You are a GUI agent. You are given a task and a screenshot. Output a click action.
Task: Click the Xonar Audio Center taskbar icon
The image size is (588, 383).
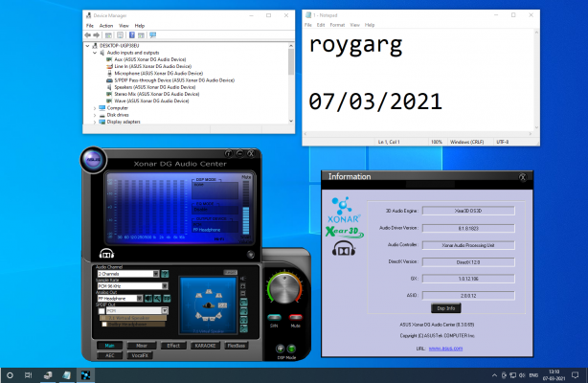[86, 375]
